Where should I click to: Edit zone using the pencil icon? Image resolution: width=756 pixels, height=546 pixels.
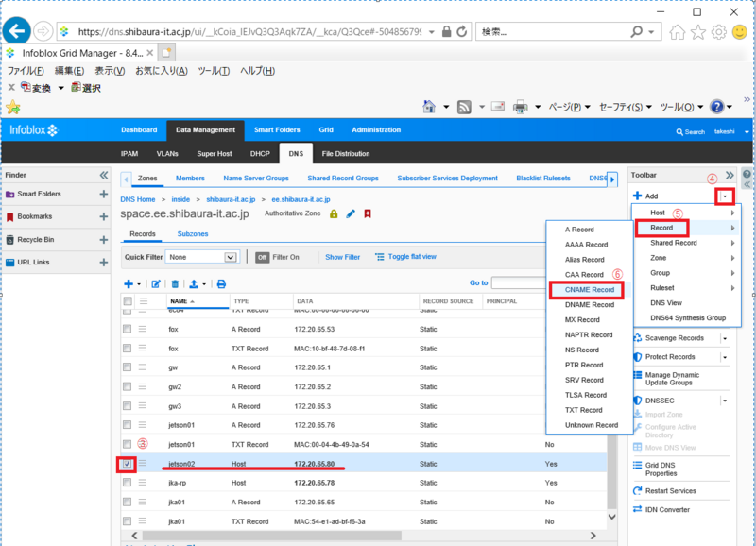tap(351, 213)
